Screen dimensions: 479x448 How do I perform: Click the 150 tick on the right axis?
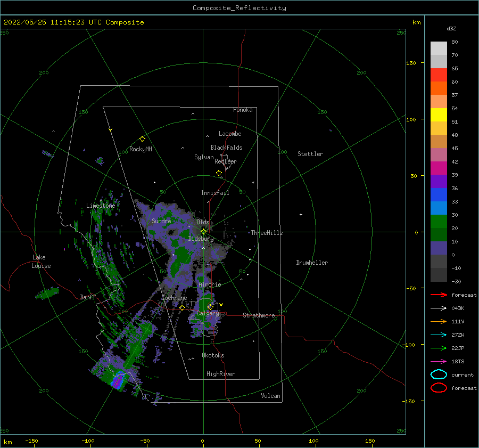click(x=411, y=63)
